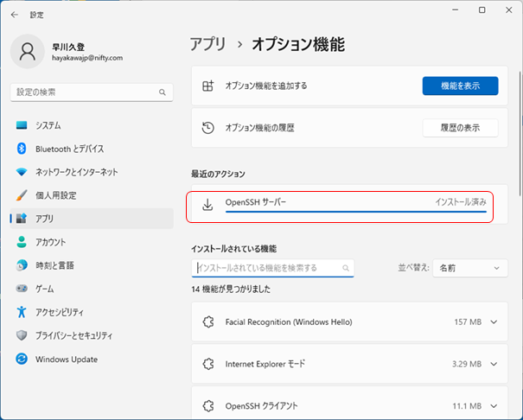Open 時刻と言語 settings
The height and width of the screenshot is (420, 523).
coord(54,265)
